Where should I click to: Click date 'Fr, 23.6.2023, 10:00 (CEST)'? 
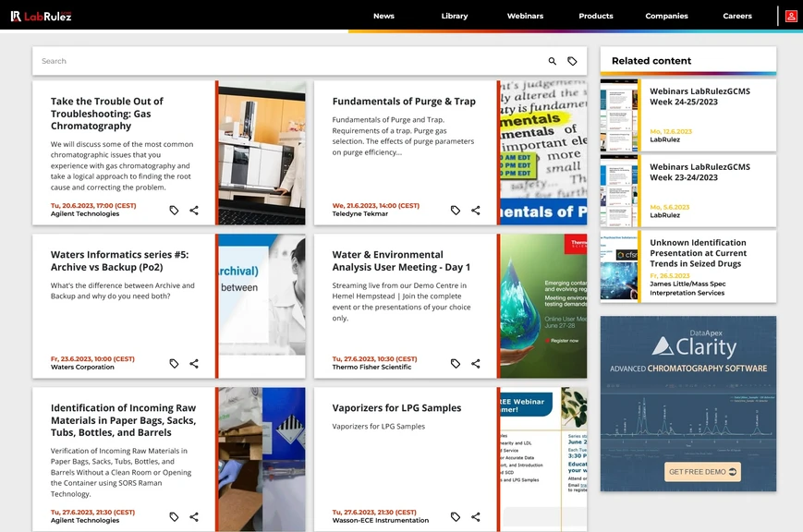[x=92, y=359]
